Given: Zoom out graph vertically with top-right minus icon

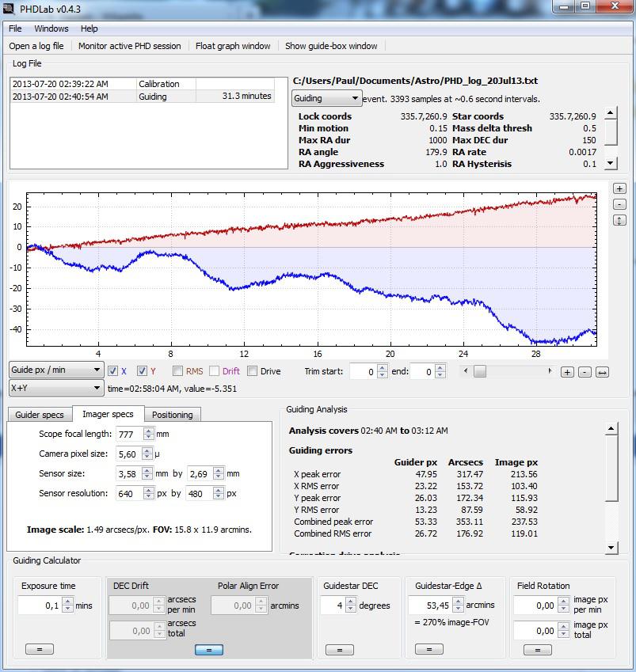Looking at the screenshot, I should click(x=619, y=204).
